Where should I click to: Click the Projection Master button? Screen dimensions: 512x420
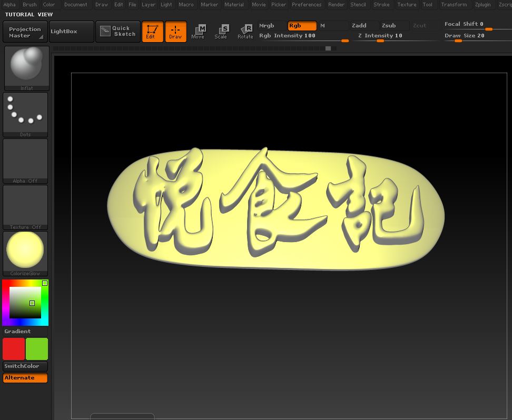point(25,32)
